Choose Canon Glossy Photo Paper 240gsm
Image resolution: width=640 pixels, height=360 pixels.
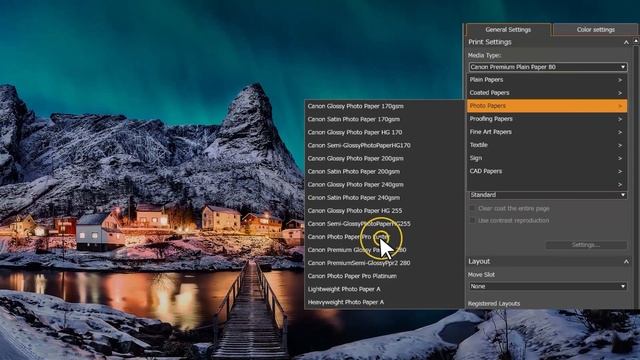[384, 184]
